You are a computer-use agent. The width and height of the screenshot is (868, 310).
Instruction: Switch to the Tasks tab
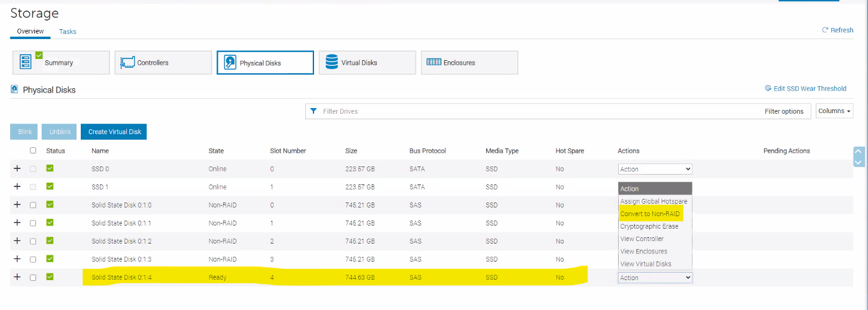(x=68, y=32)
